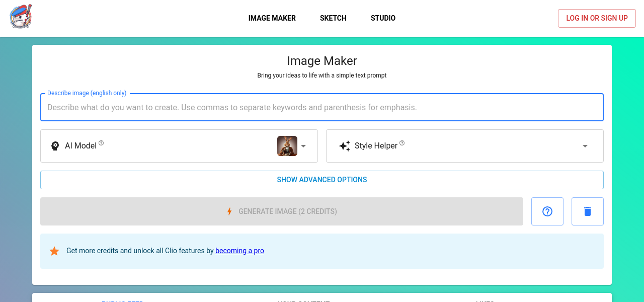Image resolution: width=644 pixels, height=302 pixels.
Task: Click the Clio rabbit logo
Action: coord(21,17)
